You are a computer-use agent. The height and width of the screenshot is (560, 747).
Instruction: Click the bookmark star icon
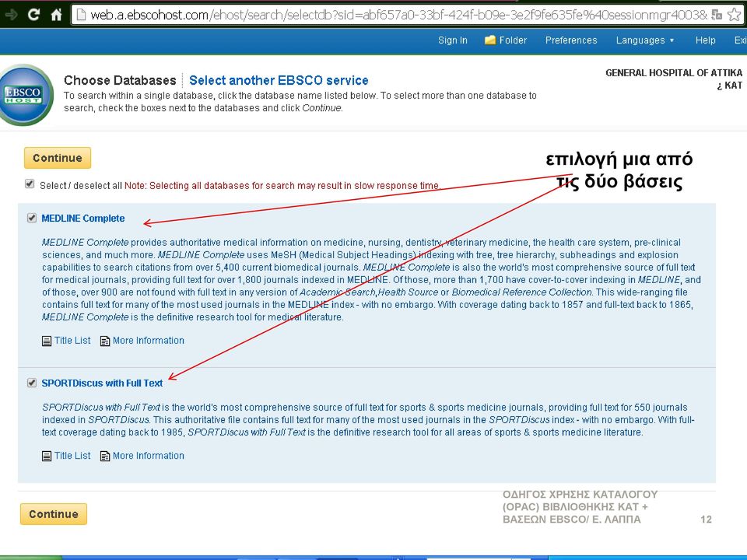[734, 15]
